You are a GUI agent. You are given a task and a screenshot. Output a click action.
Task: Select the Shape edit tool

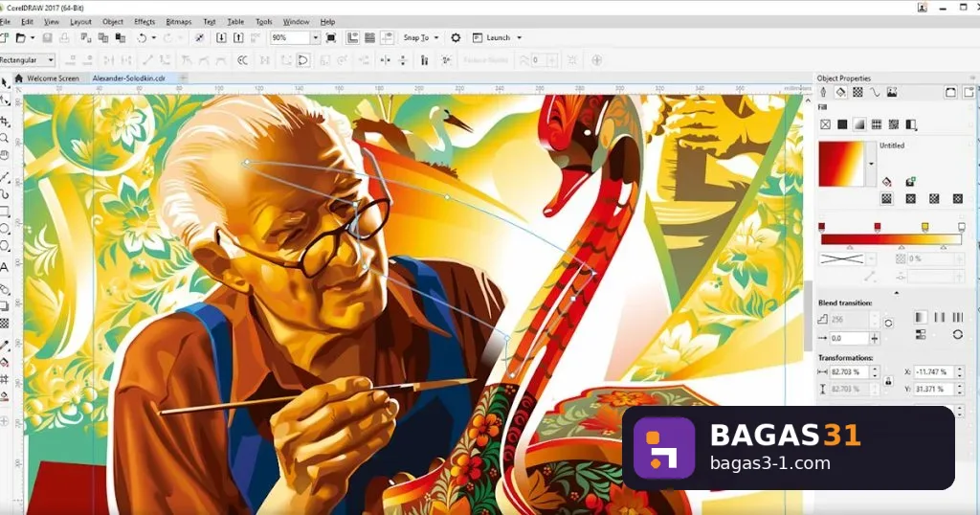point(5,101)
